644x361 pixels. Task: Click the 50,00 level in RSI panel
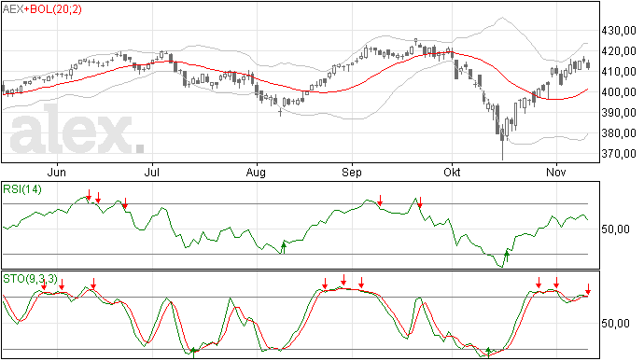coord(615,229)
